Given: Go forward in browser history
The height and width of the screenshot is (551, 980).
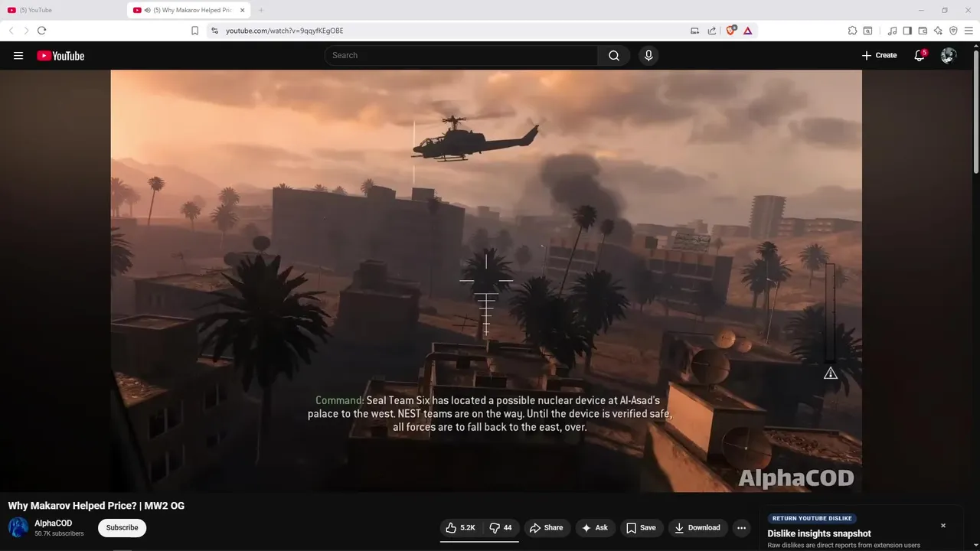Looking at the screenshot, I should click(x=26, y=31).
